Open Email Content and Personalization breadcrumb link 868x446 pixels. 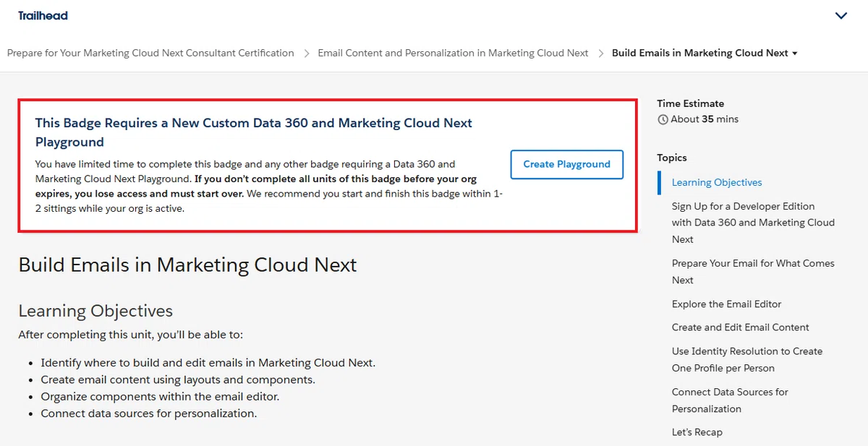453,53
